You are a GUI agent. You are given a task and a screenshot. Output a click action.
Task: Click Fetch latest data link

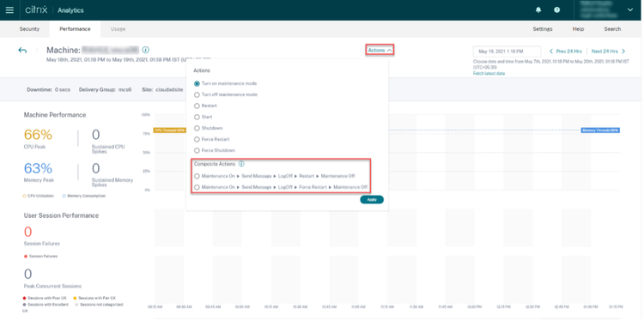coord(489,74)
